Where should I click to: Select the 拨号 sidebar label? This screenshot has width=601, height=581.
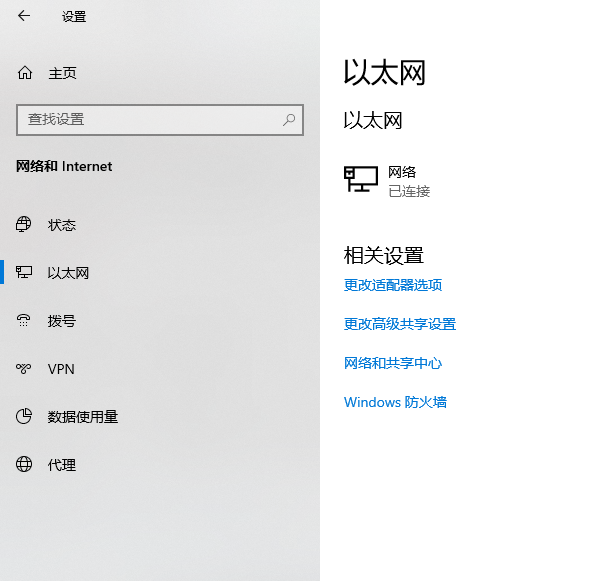(x=62, y=321)
